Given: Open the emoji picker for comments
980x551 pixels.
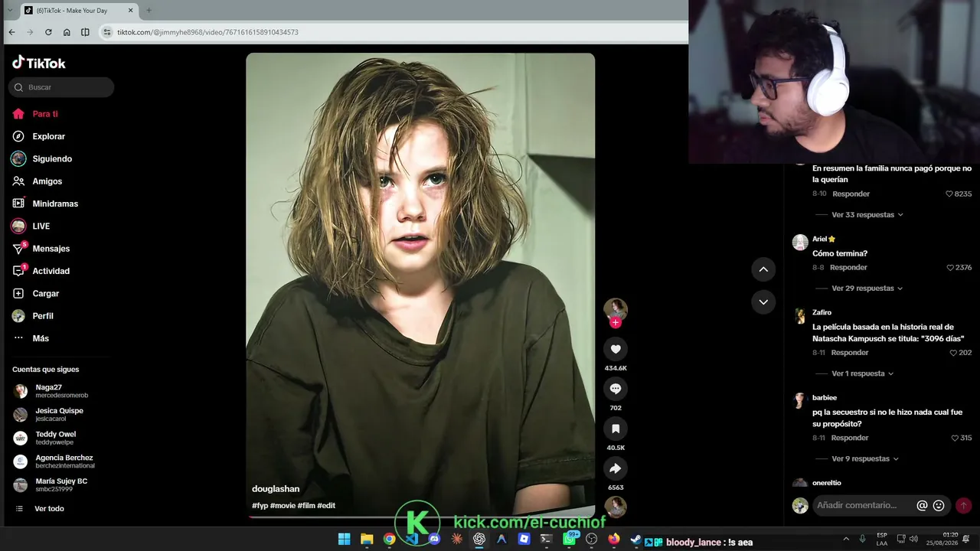Looking at the screenshot, I should [x=939, y=505].
